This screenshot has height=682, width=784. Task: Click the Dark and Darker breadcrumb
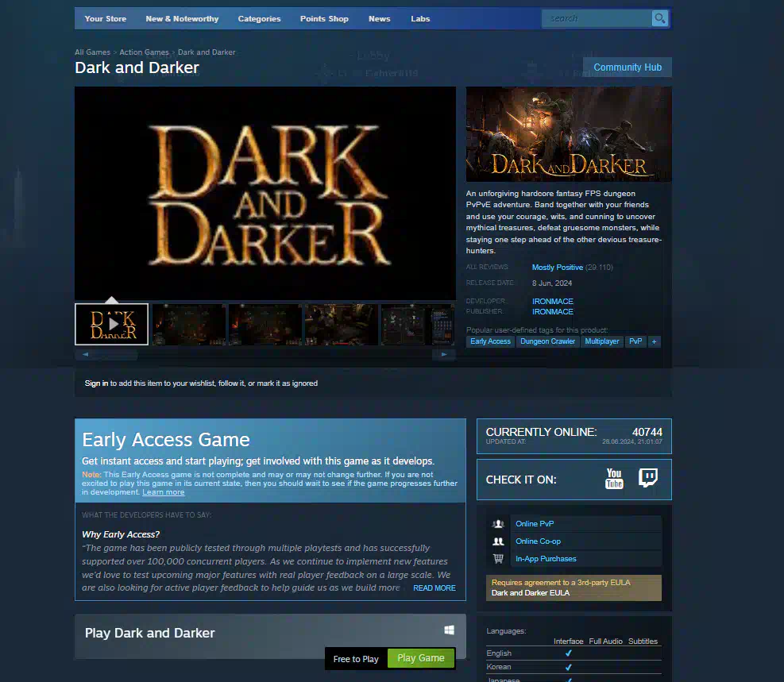[x=207, y=52]
